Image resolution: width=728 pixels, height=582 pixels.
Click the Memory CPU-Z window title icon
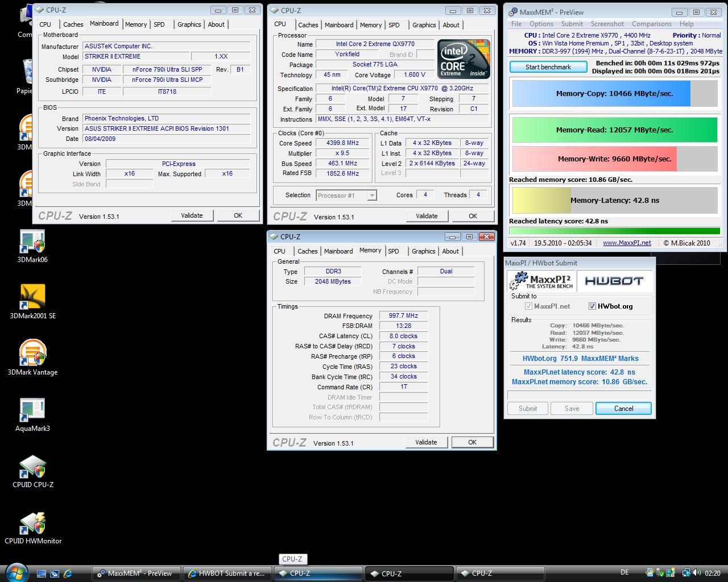(274, 236)
